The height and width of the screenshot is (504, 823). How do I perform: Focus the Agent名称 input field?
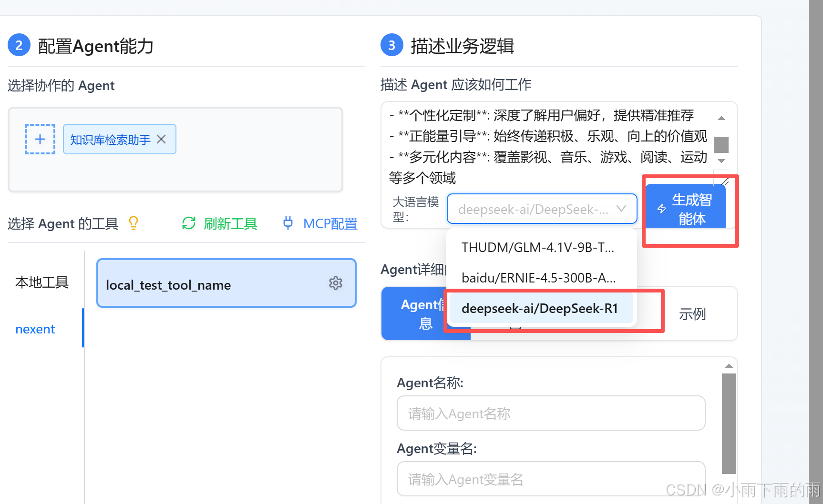551,413
